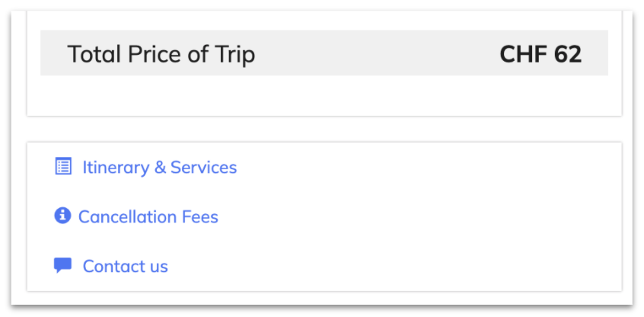Select the Total Price of Trip label
This screenshot has height=317, width=644.
tap(161, 54)
